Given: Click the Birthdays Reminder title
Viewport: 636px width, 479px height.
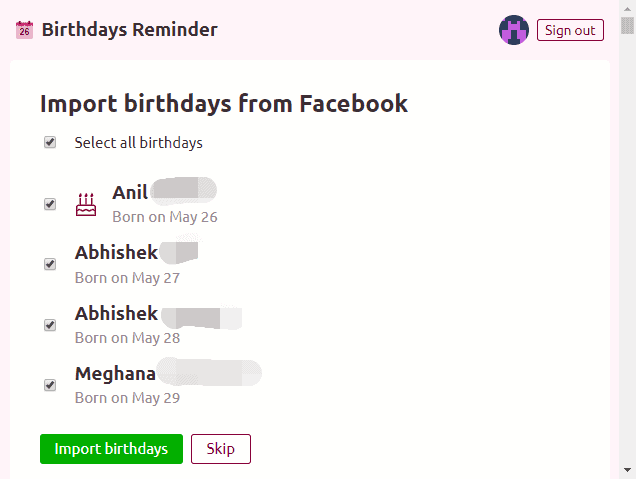Looking at the screenshot, I should point(129,30).
